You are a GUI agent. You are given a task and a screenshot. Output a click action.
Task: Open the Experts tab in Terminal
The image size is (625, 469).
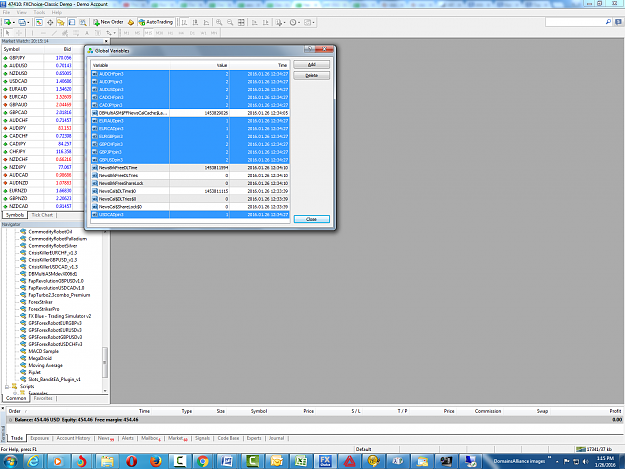point(254,438)
